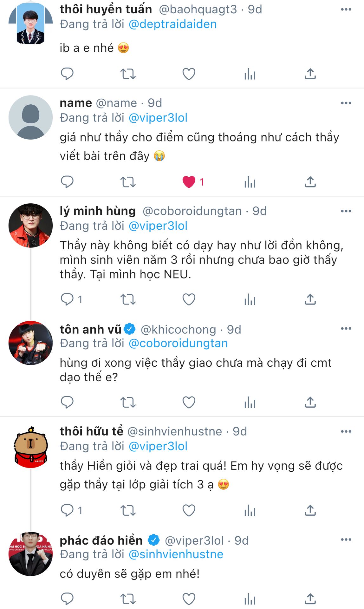Viewport: 364px width, 609px height.
Task: Like lý minh hùng's tweet about NEU
Action: point(189,299)
